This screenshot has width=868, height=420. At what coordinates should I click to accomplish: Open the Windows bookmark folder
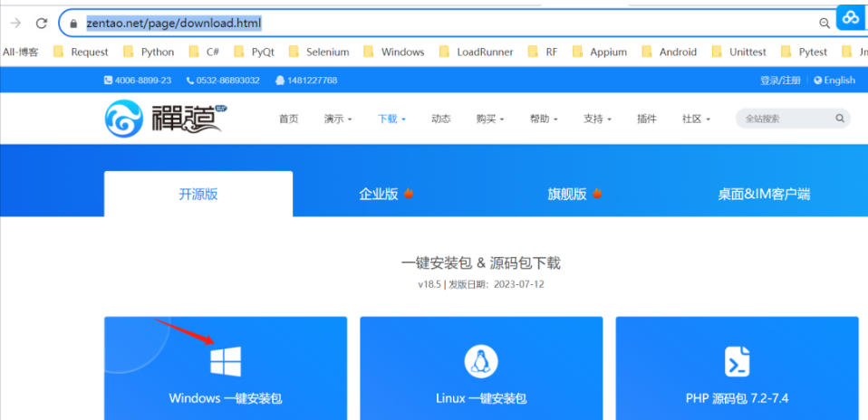(393, 52)
